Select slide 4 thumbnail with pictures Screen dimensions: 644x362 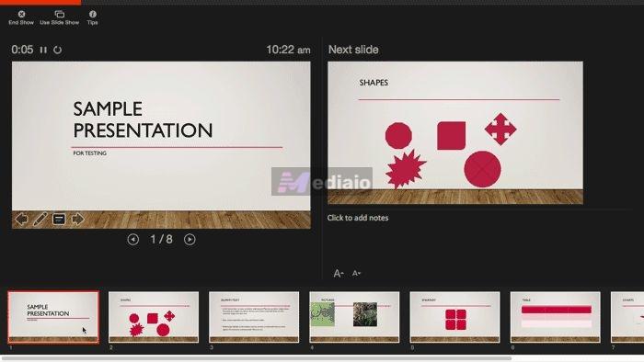click(354, 317)
